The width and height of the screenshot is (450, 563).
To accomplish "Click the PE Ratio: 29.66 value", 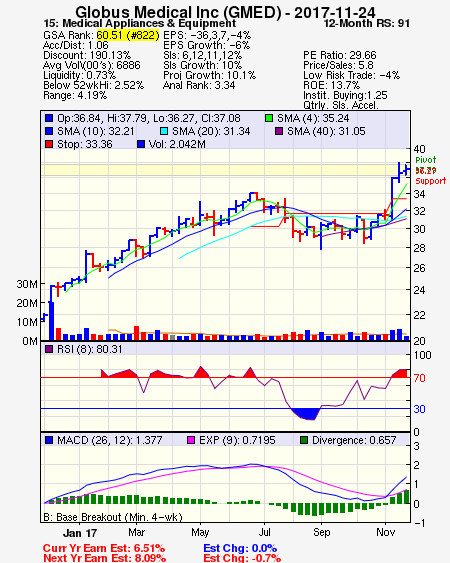I will pos(340,55).
